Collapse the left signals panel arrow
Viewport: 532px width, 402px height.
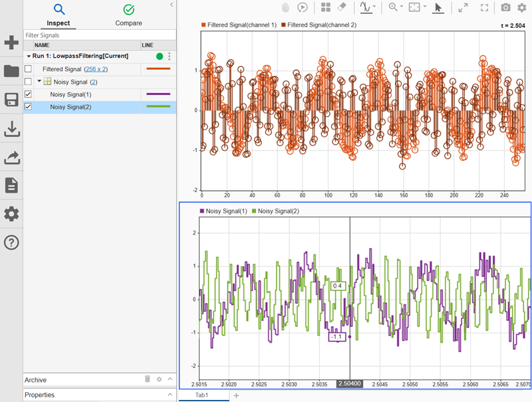click(x=172, y=5)
